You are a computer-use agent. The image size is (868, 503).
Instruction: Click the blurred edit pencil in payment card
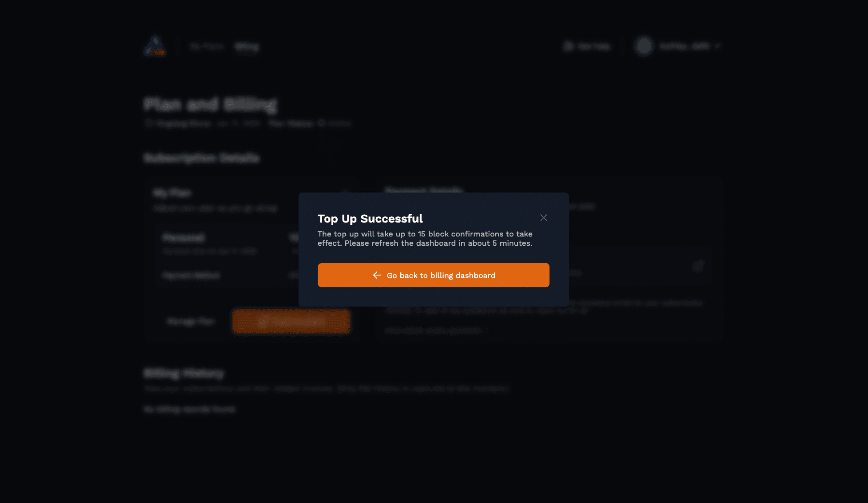pyautogui.click(x=698, y=266)
